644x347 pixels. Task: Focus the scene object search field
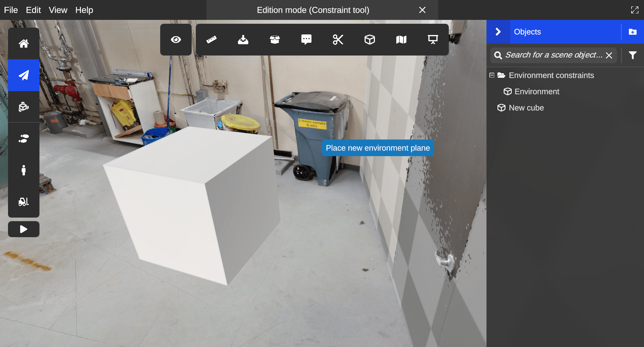tap(553, 55)
